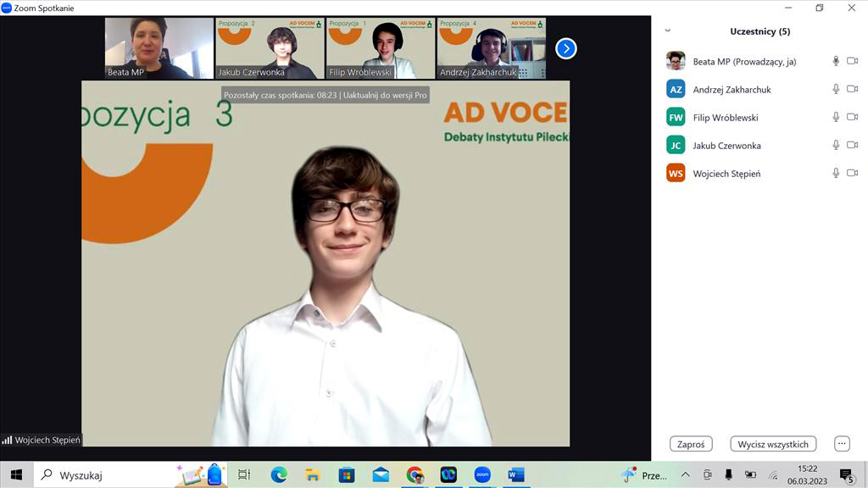This screenshot has height=488, width=868.
Task: Click the remaining meeting time upgrade banner
Action: click(x=325, y=95)
